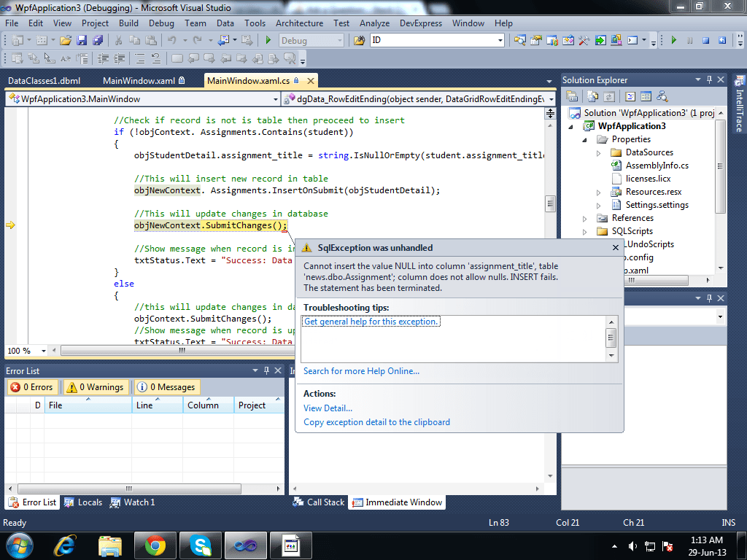Open the Architecture menu
This screenshot has width=747, height=560.
pos(299,23)
